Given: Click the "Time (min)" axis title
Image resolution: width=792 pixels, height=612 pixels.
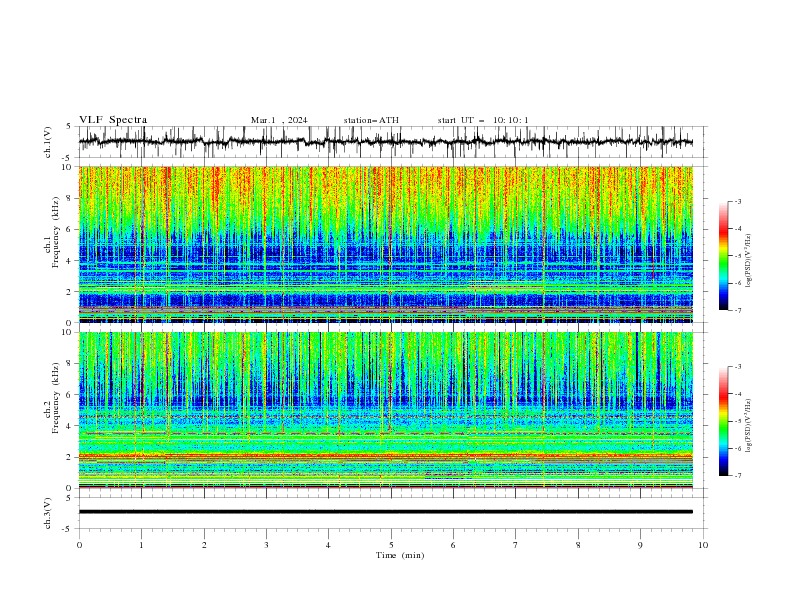Looking at the screenshot, I should pyautogui.click(x=400, y=555).
